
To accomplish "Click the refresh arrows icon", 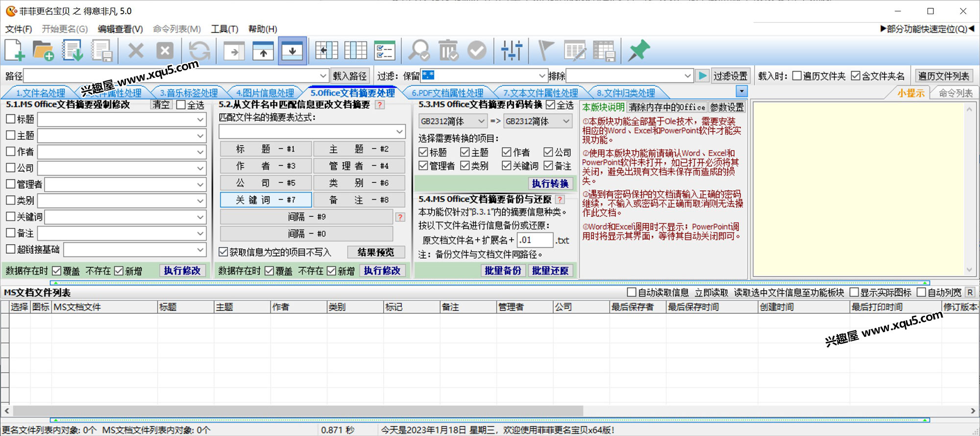I will tap(199, 50).
